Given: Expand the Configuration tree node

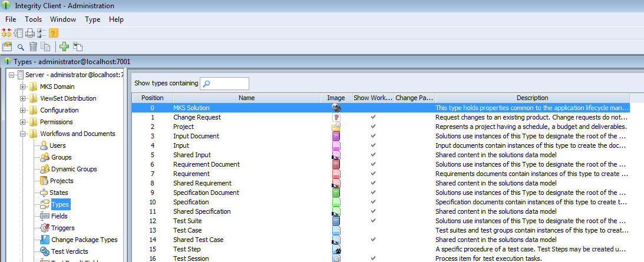Looking at the screenshot, I should coord(24,110).
